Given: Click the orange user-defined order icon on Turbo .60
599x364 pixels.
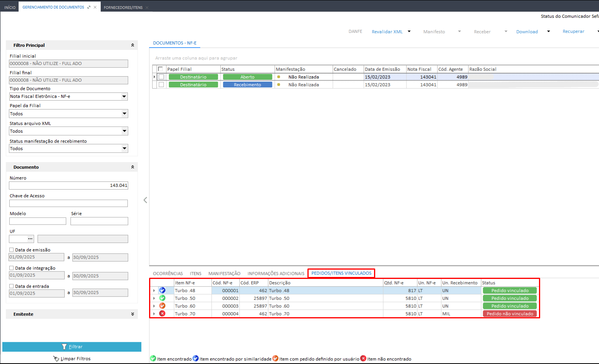Looking at the screenshot, I should pos(162,306).
